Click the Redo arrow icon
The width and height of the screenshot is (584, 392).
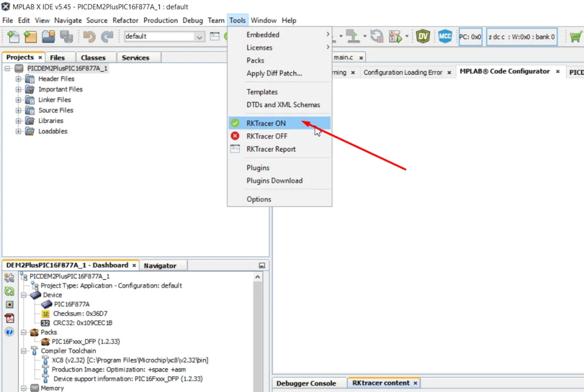[107, 36]
